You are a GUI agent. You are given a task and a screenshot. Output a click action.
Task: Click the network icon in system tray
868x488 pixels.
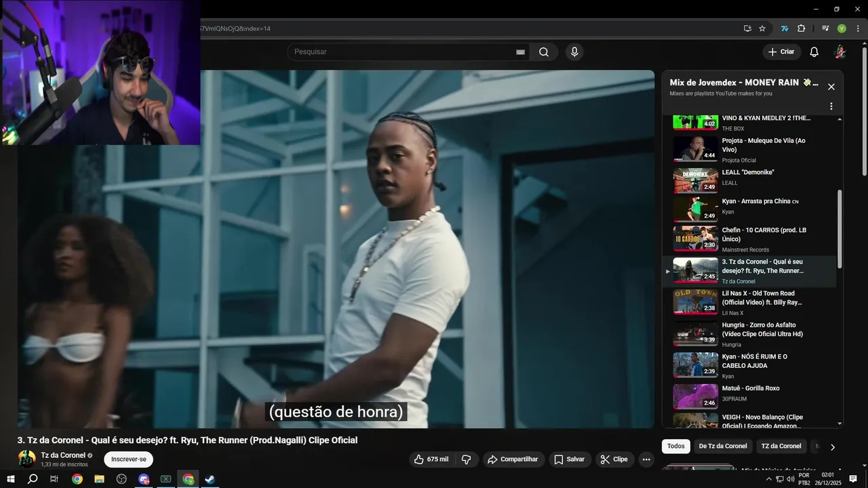click(779, 479)
